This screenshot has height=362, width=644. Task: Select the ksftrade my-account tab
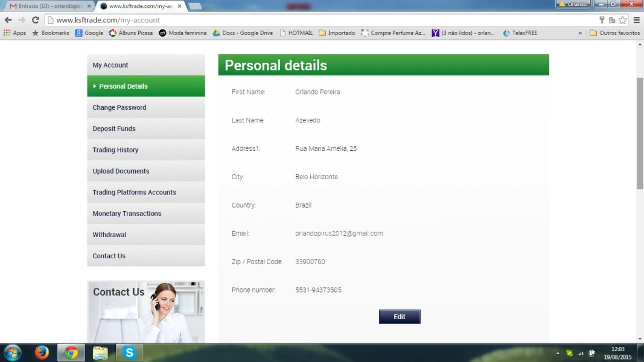[141, 6]
